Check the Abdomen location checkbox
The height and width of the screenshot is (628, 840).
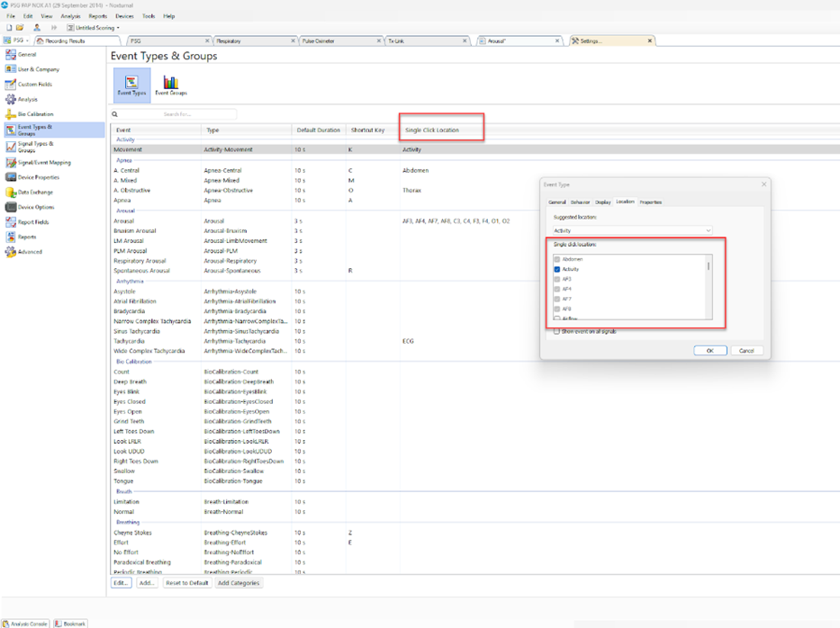[557, 258]
